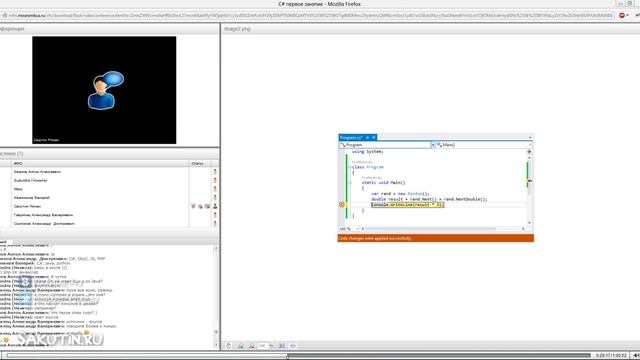Click the breakpoint icon in editor margin
The image size is (640, 360).
click(342, 204)
